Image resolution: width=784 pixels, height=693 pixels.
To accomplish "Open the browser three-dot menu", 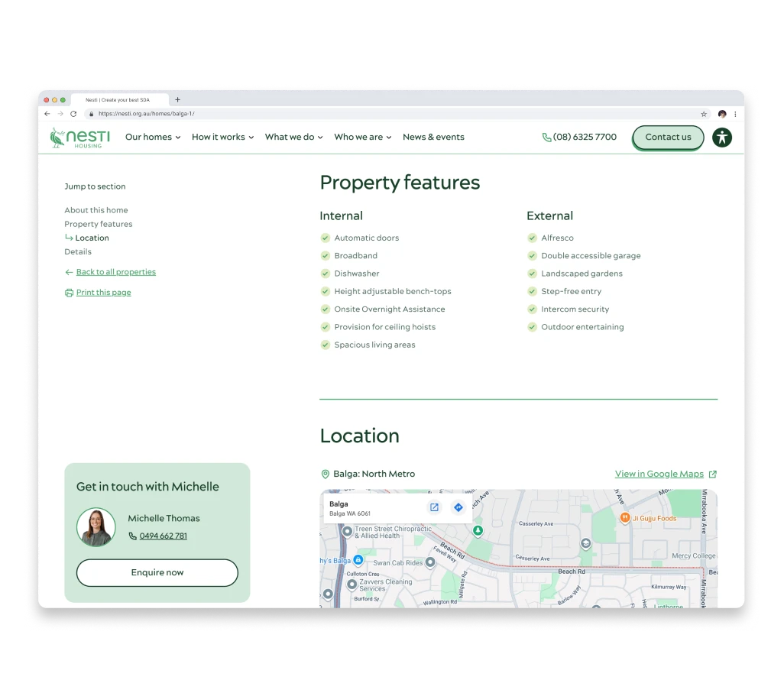I will 735,114.
